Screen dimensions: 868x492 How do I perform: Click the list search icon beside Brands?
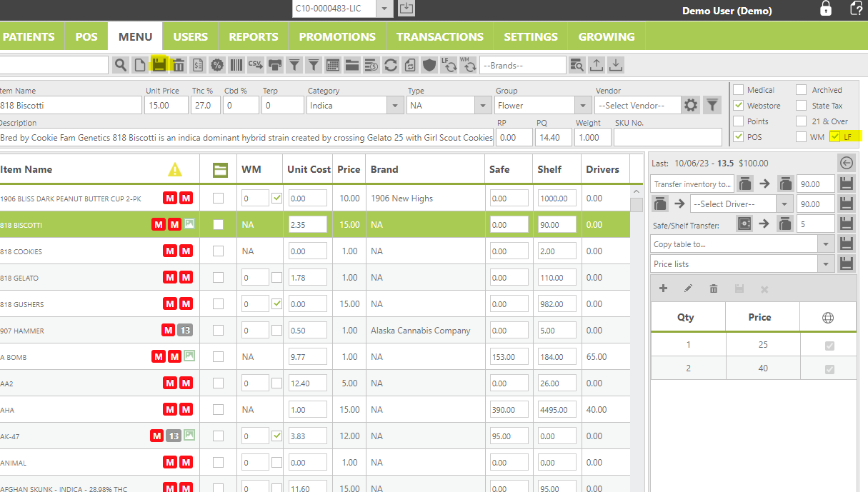pos(577,65)
